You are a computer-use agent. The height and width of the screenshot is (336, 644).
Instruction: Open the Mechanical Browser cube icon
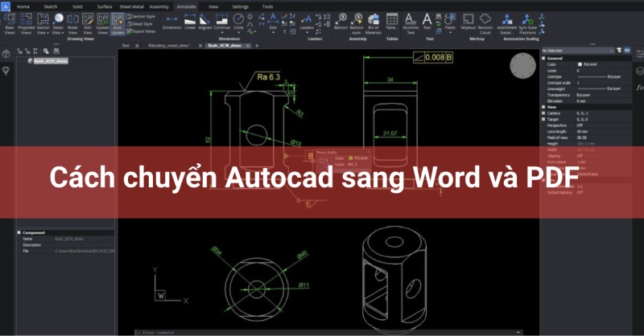point(6,54)
